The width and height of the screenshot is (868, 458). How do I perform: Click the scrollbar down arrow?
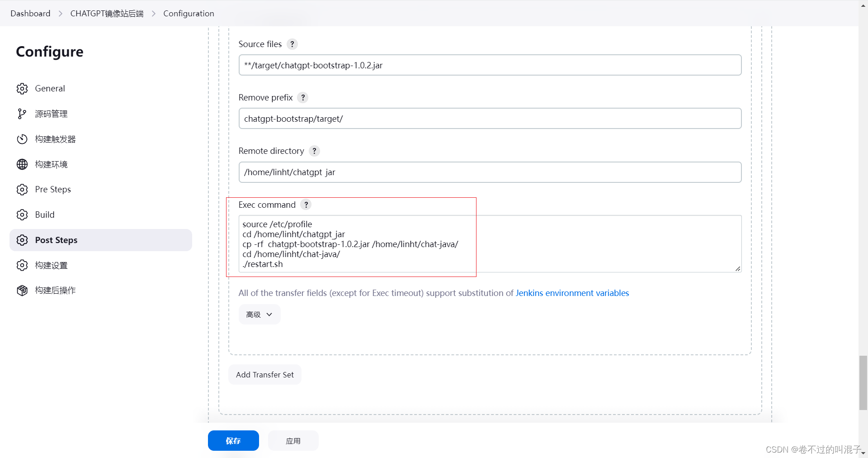tap(863, 453)
